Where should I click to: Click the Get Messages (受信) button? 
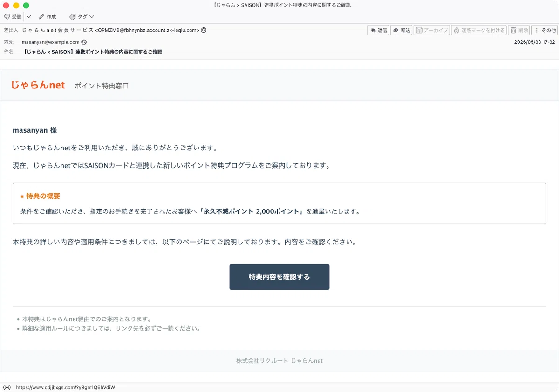(13, 16)
